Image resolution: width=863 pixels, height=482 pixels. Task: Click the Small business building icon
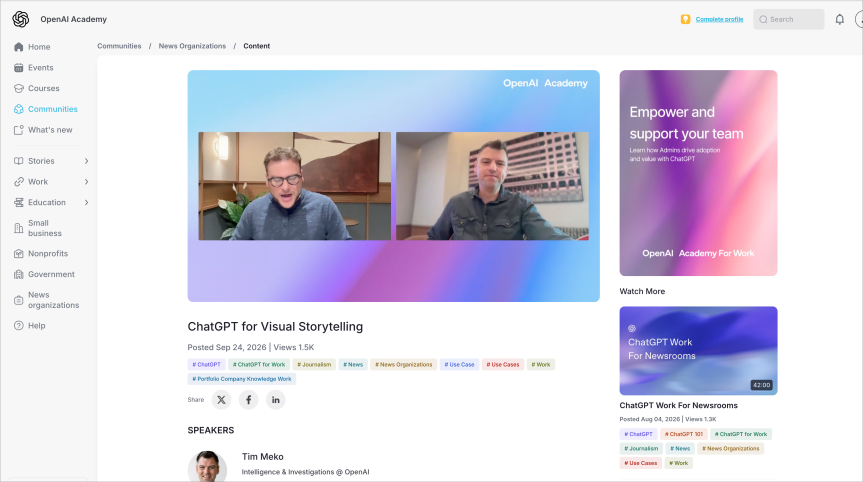(x=19, y=228)
